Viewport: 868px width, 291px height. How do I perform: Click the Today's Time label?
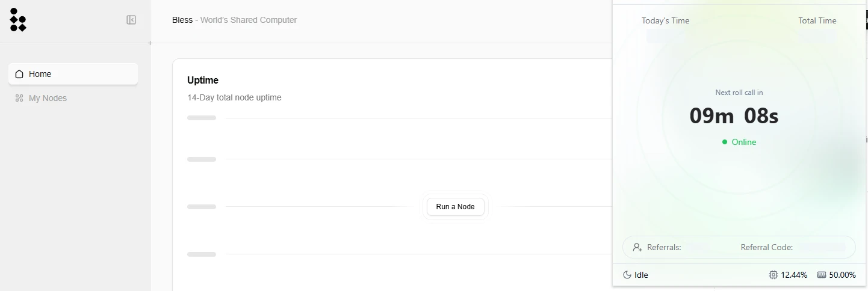[x=665, y=20]
